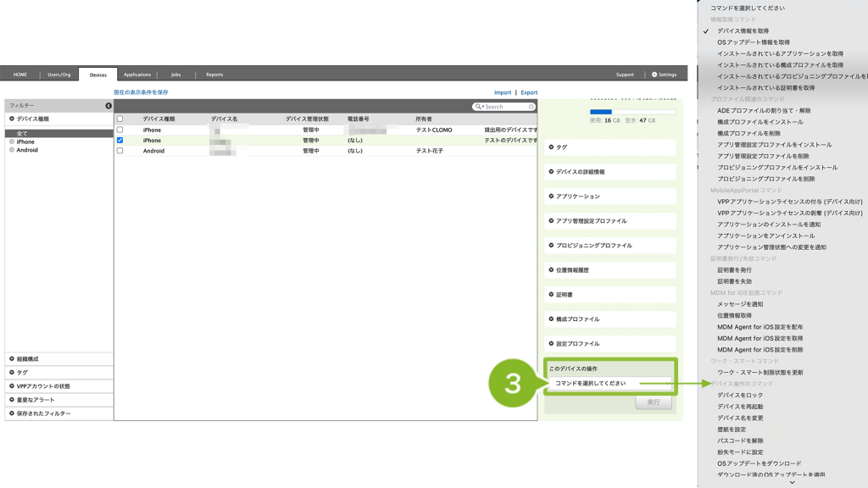This screenshot has width=868, height=488.
Task: Click the Settings gear icon
Action: pos(654,75)
